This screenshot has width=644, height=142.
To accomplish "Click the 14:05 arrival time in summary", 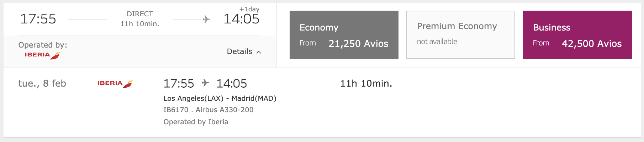I will point(242,19).
